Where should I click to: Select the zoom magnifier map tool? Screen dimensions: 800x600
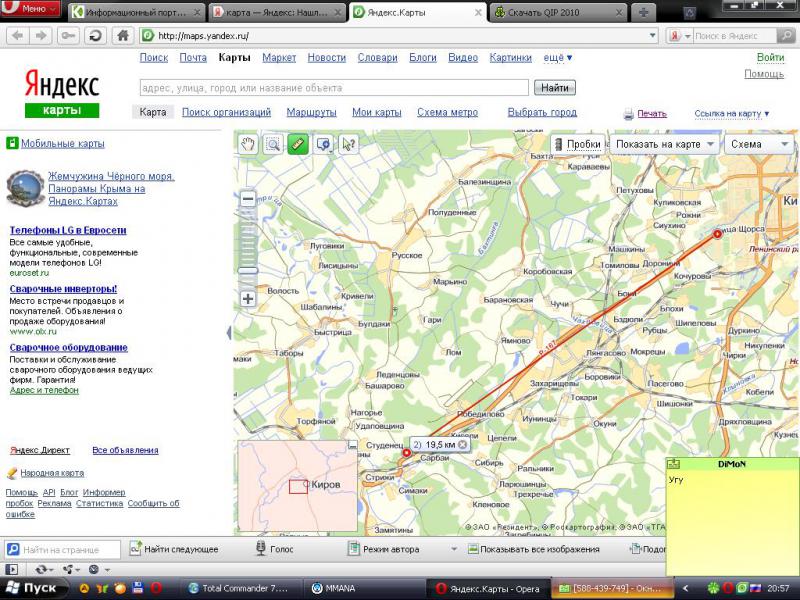273,144
